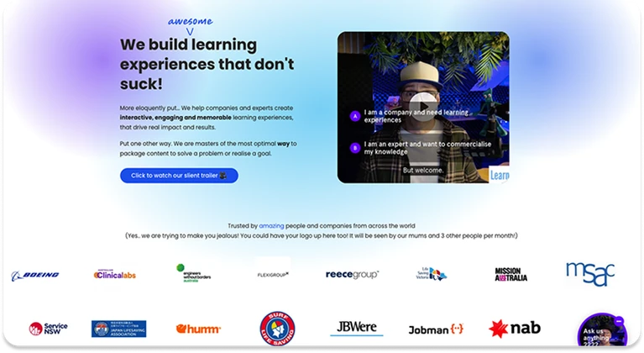Open the humm logo
The image size is (644, 353).
pos(198,329)
